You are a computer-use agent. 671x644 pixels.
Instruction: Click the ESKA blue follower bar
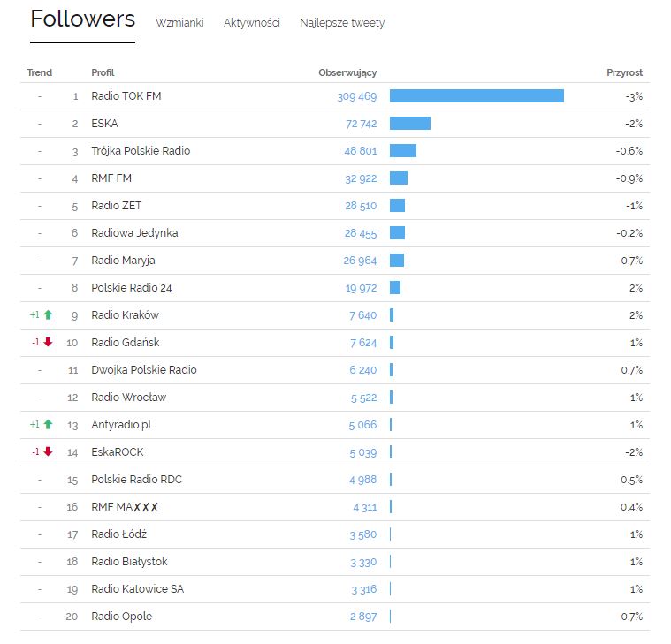tap(410, 124)
